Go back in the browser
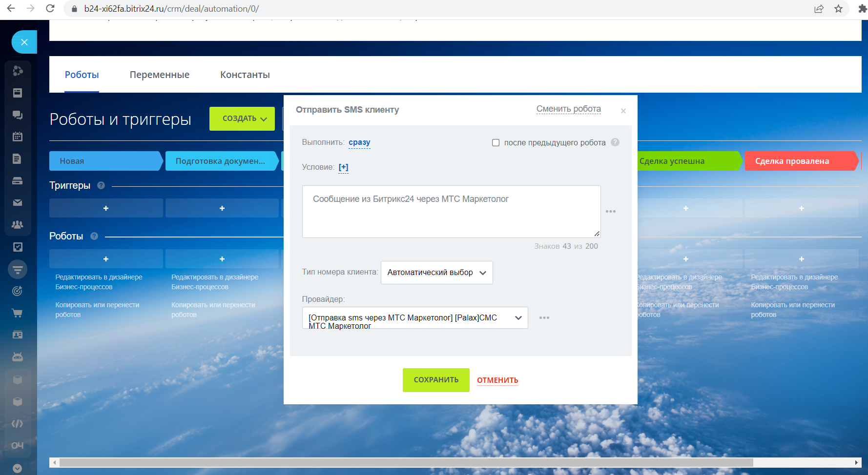 click(x=11, y=8)
